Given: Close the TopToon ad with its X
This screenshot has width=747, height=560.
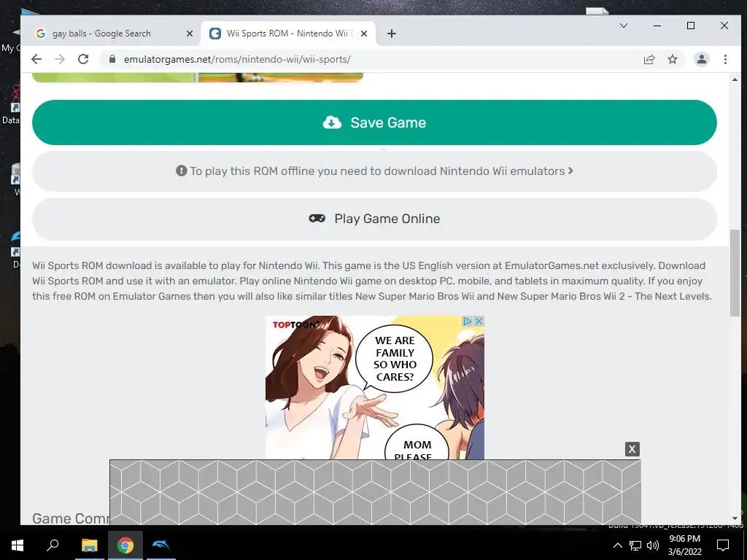Looking at the screenshot, I should 479,322.
